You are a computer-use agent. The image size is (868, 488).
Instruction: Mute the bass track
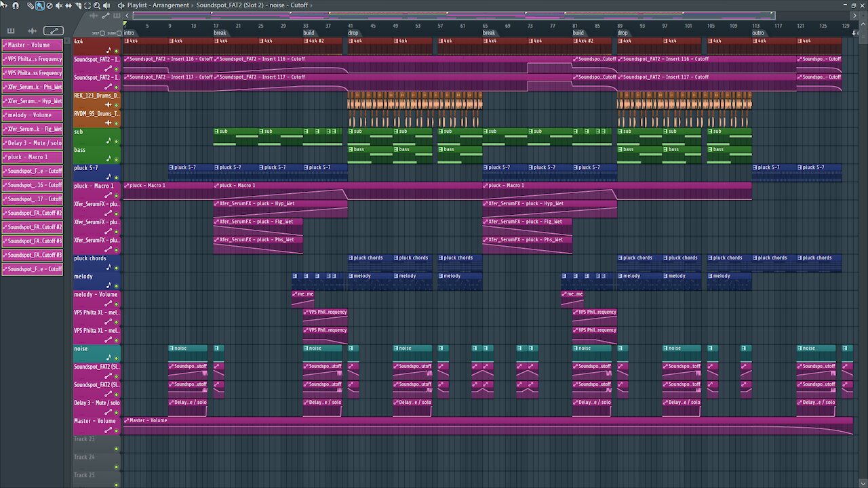tap(117, 159)
